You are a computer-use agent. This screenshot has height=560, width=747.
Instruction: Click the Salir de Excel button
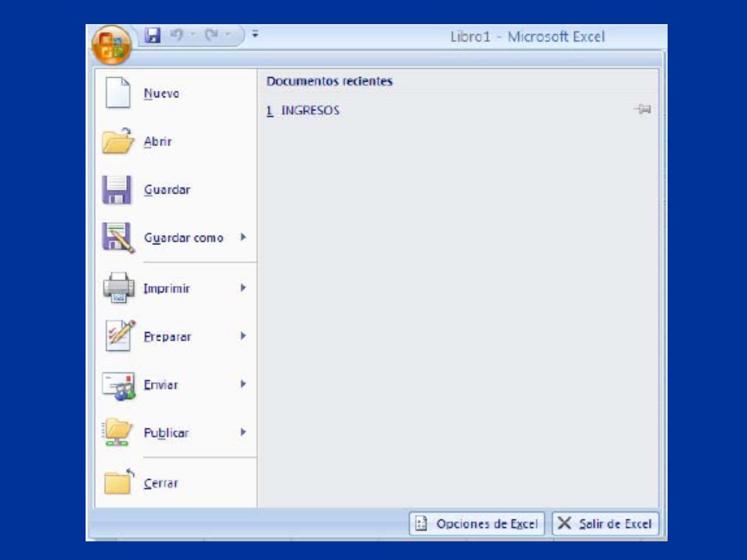pos(605,523)
